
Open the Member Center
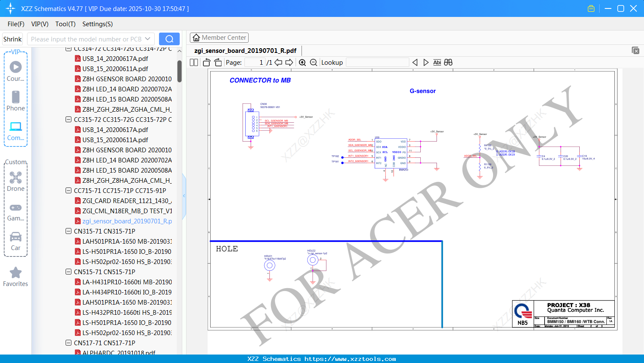[219, 38]
